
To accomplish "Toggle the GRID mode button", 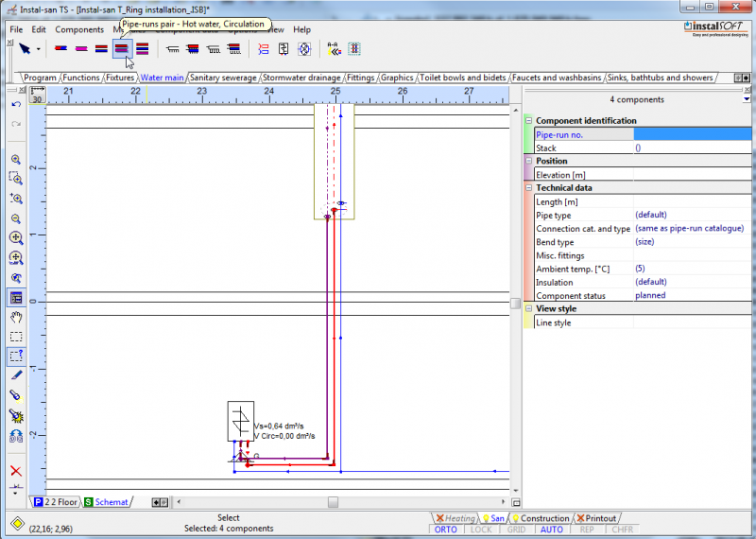I will 516,530.
